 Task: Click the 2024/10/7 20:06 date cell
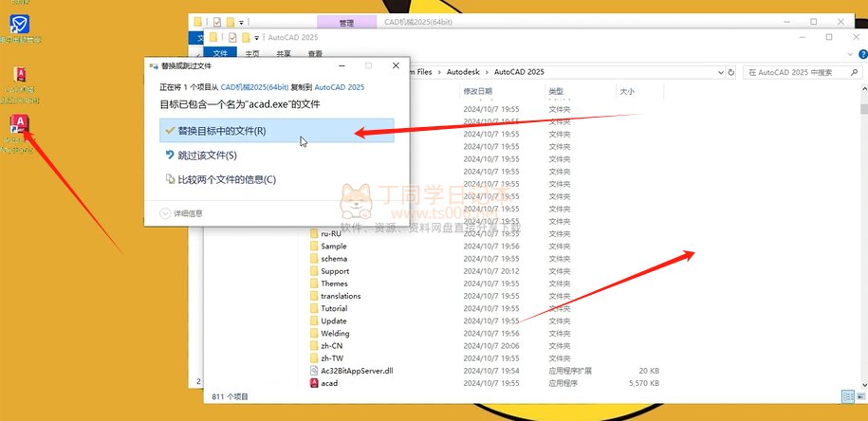[x=491, y=346]
